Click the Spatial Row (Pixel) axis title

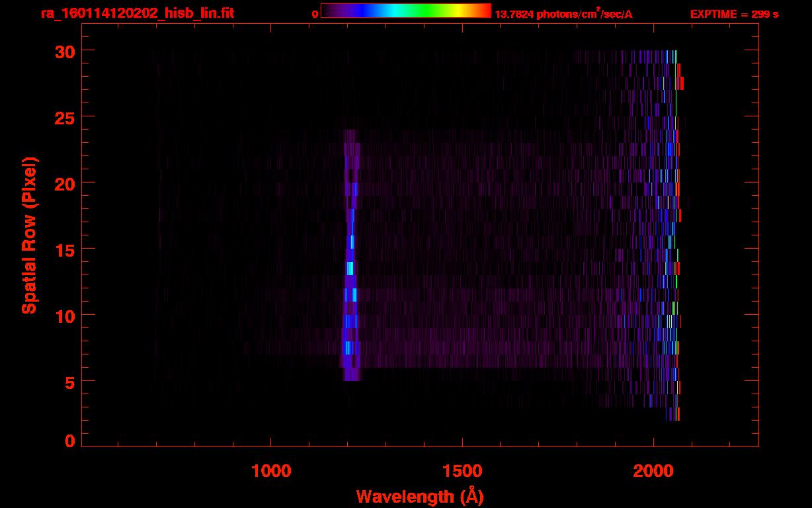coord(29,235)
